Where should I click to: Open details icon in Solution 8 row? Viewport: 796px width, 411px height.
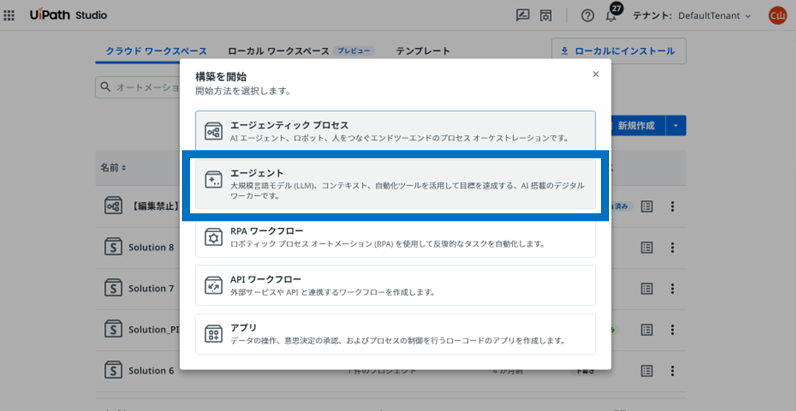tap(646, 247)
